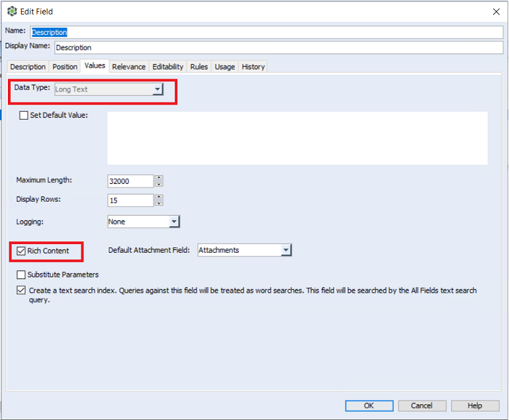Increase Display Rows with up arrow
This screenshot has width=509, height=420.
click(159, 197)
